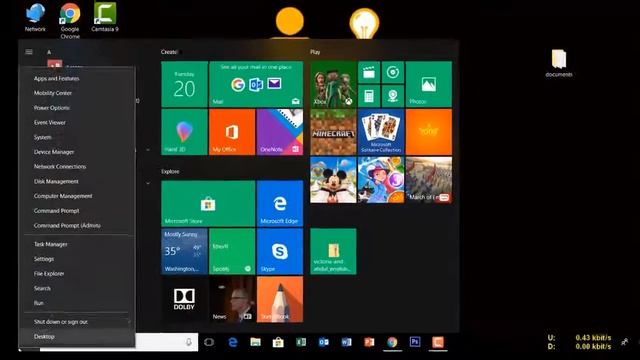
Task: Launch the Minecraft tile
Action: pos(333,132)
